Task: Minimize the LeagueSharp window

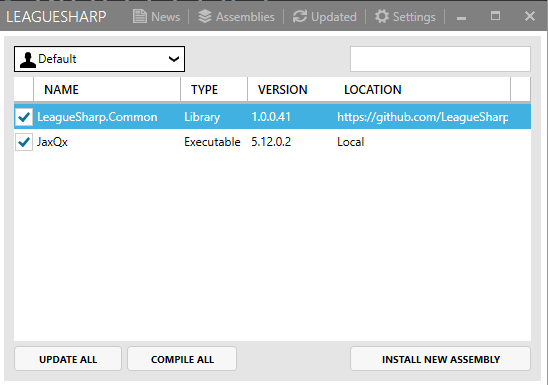Action: (x=461, y=17)
